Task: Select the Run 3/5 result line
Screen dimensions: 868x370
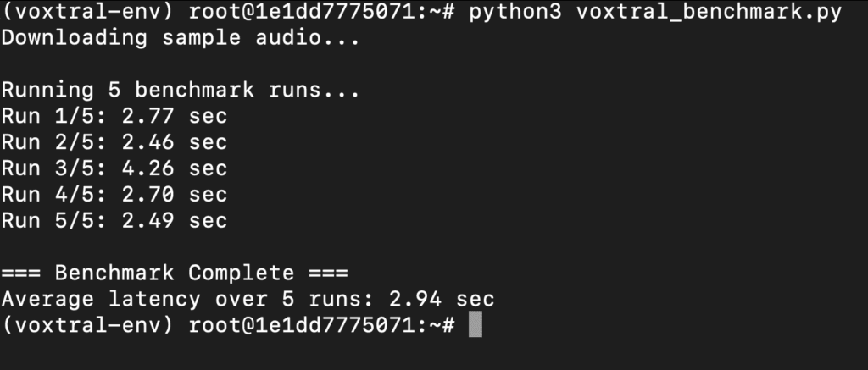Action: pos(114,168)
